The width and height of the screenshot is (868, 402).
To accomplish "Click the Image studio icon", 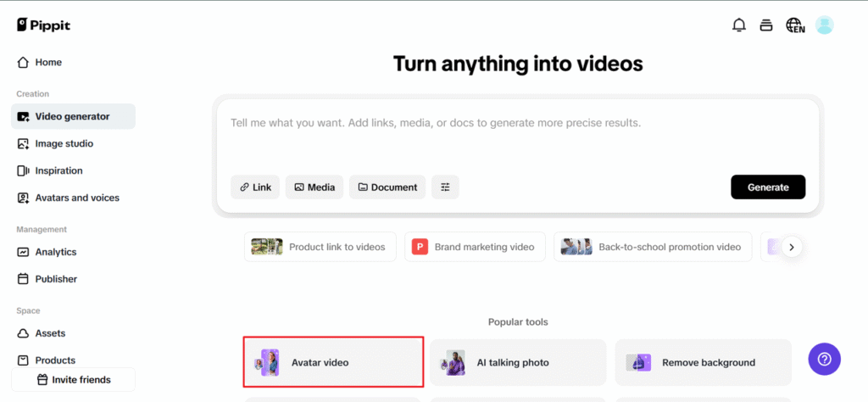I will (23, 143).
